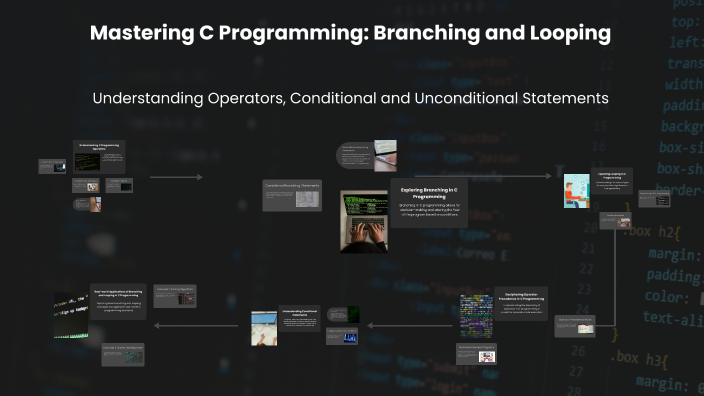Open the 'Operator Precedence Rules' subtopic card

(575, 326)
